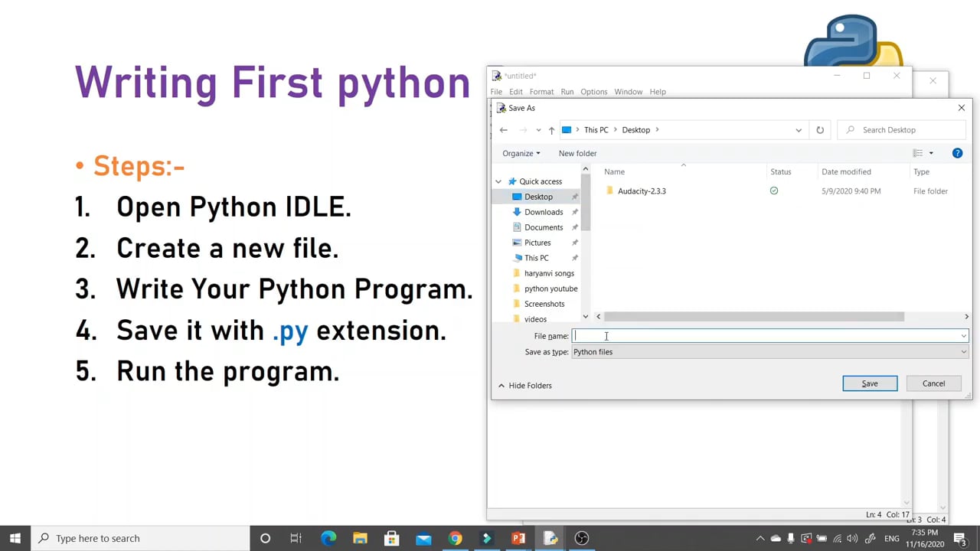Sort by Status column header

781,171
